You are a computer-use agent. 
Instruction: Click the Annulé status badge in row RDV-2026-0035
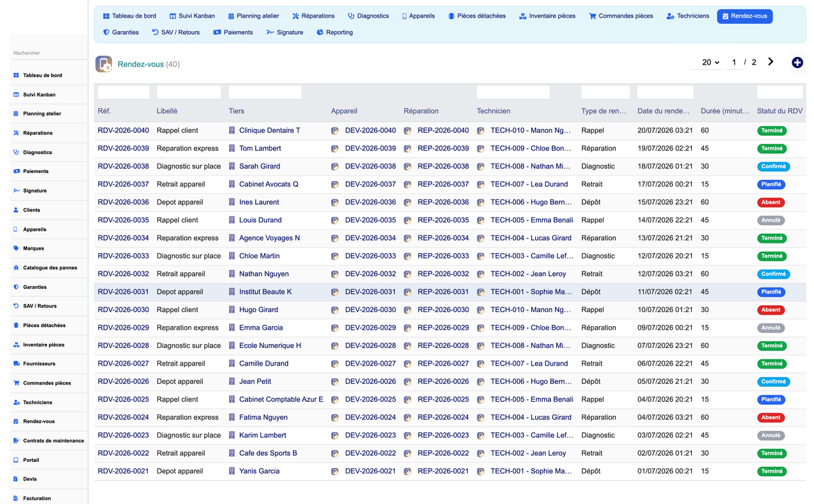(x=771, y=220)
